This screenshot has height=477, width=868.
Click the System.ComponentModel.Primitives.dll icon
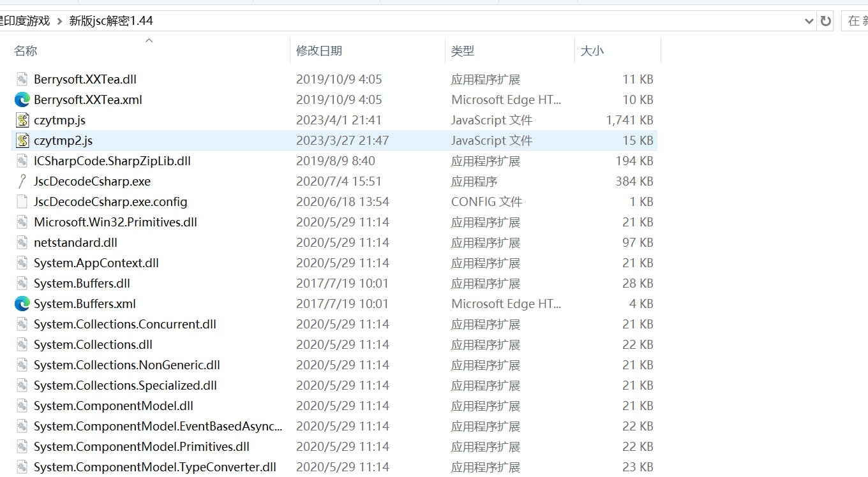click(22, 446)
